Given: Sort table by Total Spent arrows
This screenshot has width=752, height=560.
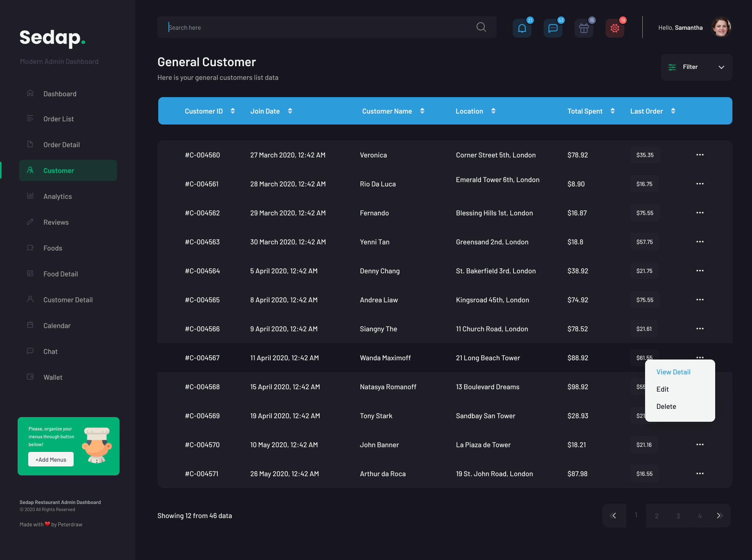Looking at the screenshot, I should pyautogui.click(x=613, y=111).
